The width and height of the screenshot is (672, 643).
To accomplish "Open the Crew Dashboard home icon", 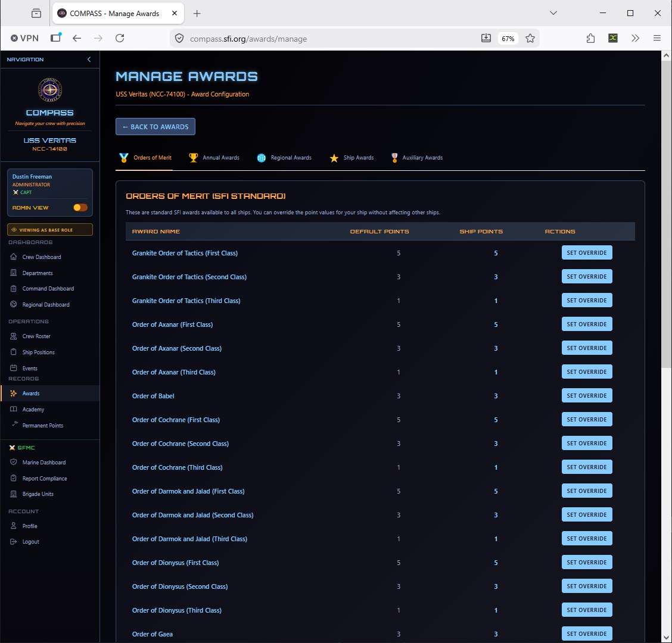I will pos(13,257).
